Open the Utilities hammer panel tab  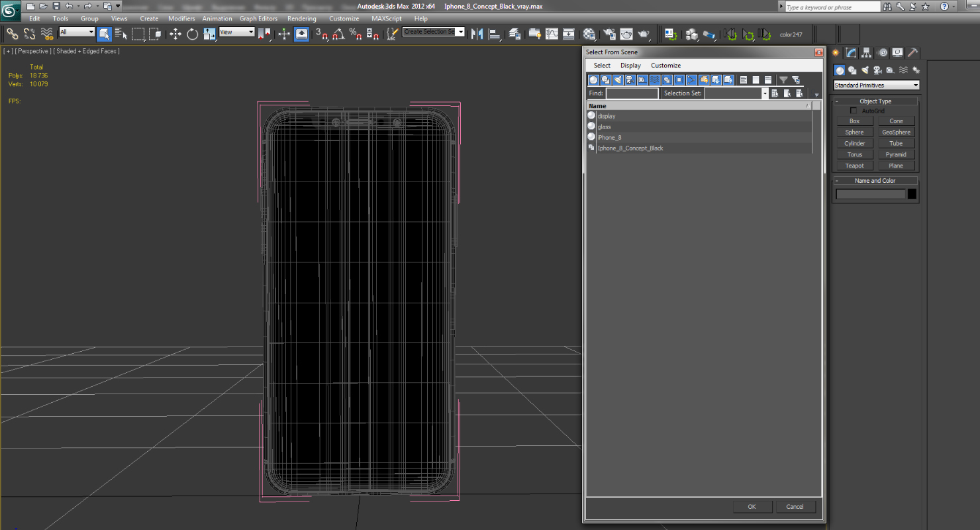tap(912, 52)
